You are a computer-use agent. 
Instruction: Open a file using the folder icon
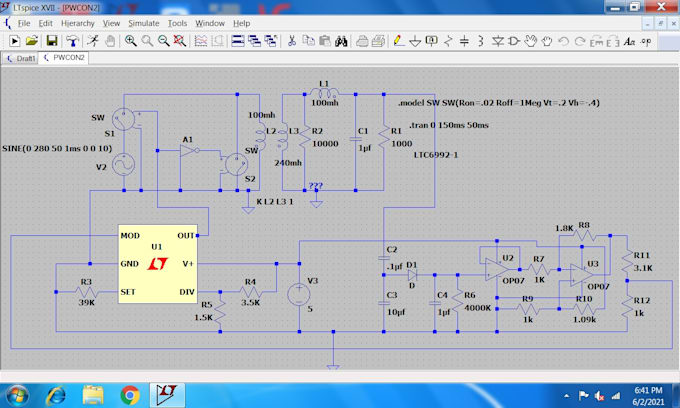point(32,41)
